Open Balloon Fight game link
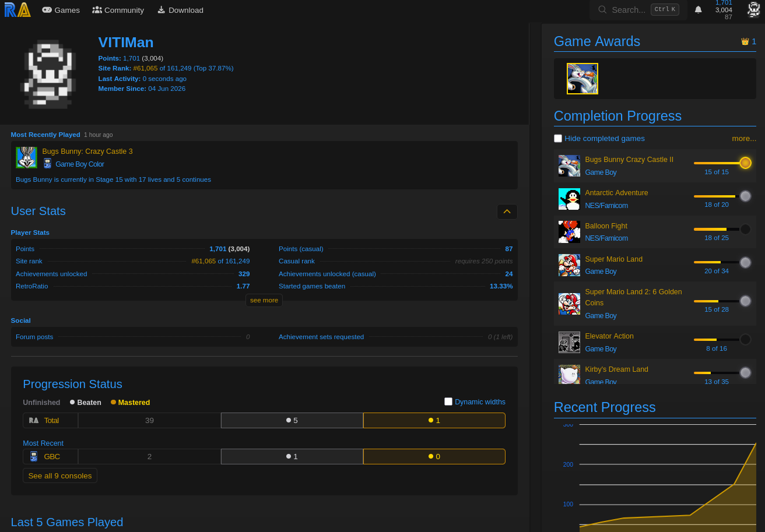The height and width of the screenshot is (532, 765). point(606,226)
